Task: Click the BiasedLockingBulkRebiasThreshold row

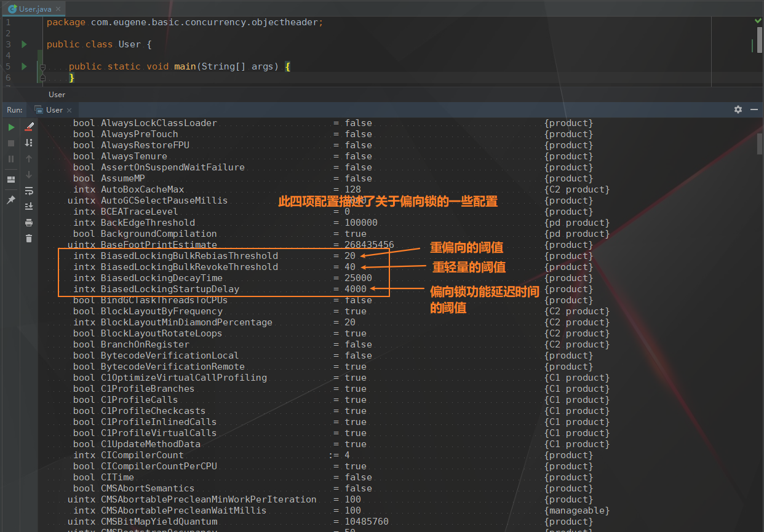Action: [333, 256]
